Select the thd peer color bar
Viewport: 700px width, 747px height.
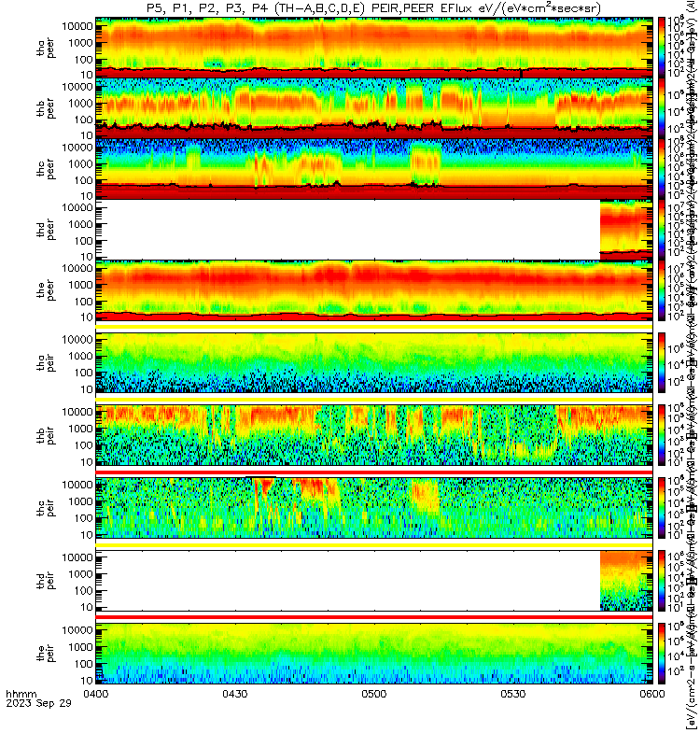(x=662, y=230)
